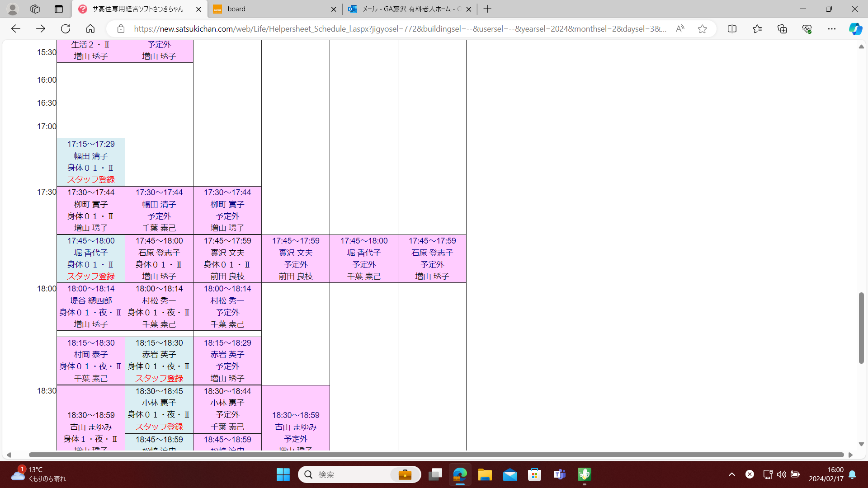Open a new browser tab
Viewport: 868px width, 488px height.
pos(487,9)
